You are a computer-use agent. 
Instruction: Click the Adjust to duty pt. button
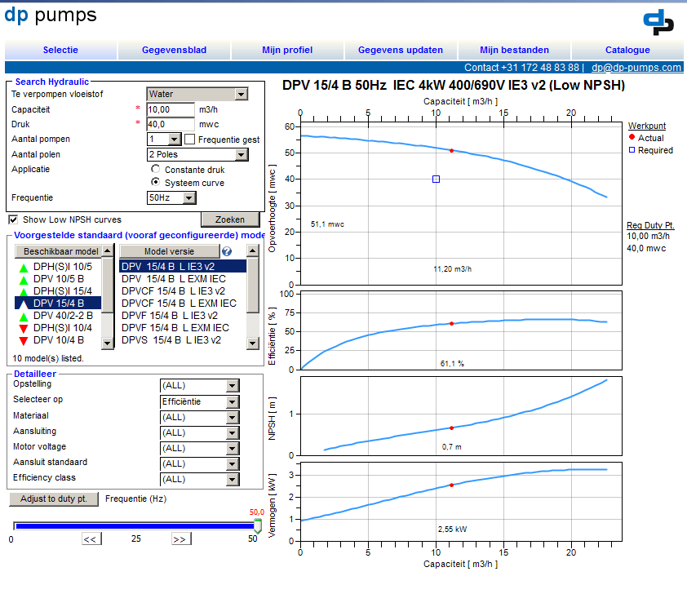(54, 499)
